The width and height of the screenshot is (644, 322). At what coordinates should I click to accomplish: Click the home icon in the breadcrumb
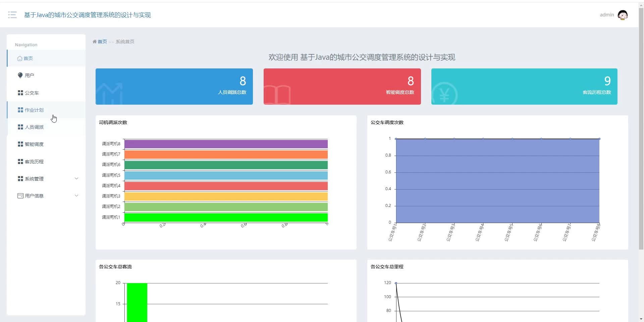tap(95, 42)
